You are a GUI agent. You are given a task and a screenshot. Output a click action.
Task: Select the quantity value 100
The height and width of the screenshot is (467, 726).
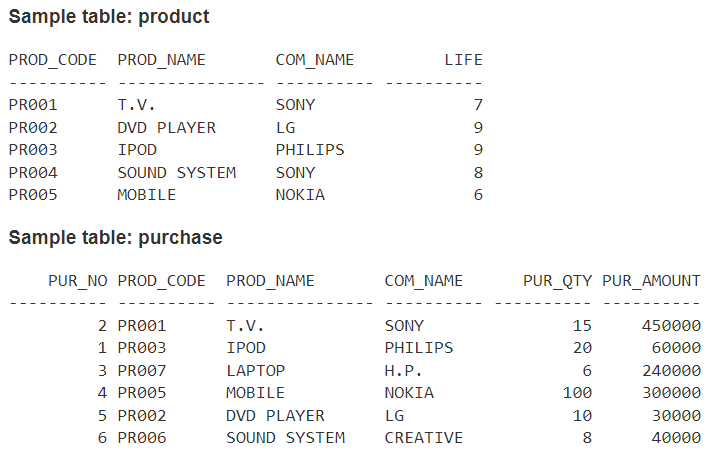click(x=577, y=393)
